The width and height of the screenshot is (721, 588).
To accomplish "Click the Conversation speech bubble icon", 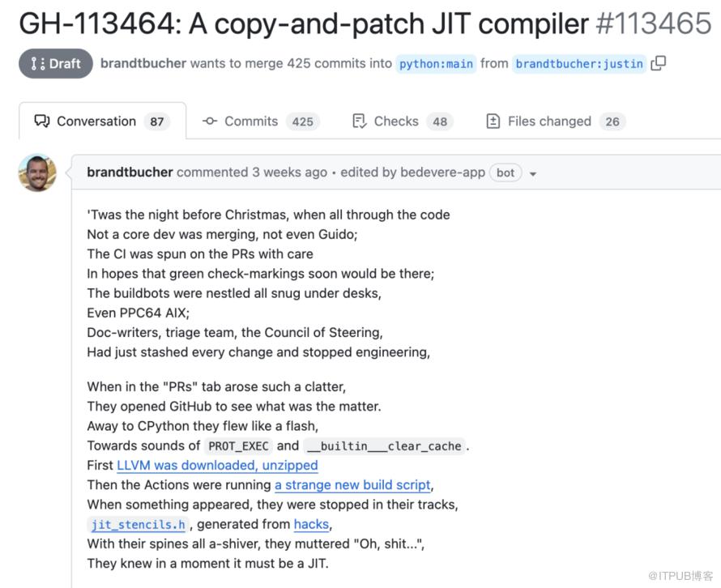I will 42,121.
